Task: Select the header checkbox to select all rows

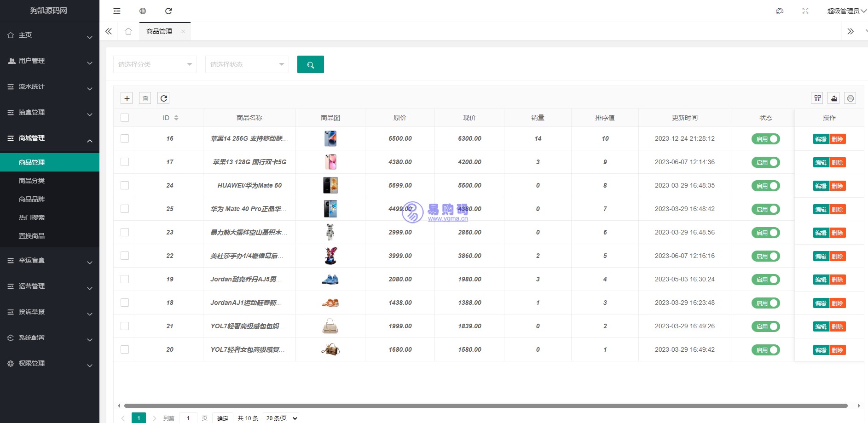Action: tap(125, 118)
